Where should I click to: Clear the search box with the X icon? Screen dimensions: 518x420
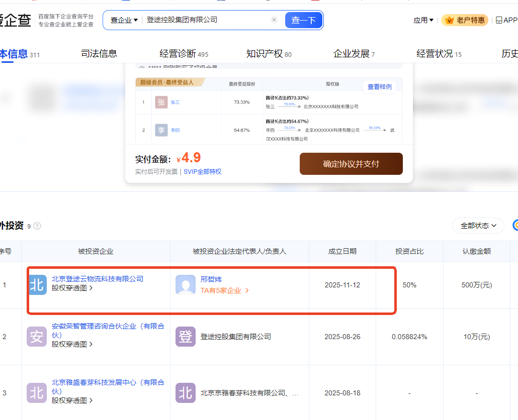click(274, 20)
